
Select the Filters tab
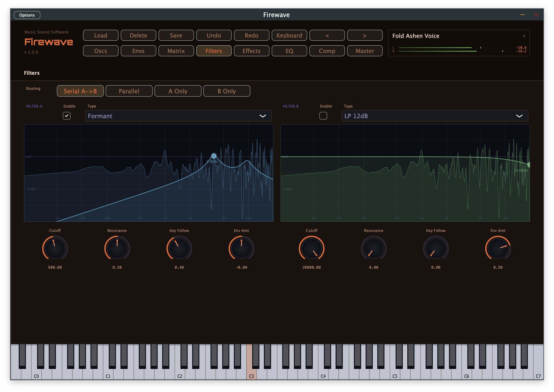tap(214, 51)
